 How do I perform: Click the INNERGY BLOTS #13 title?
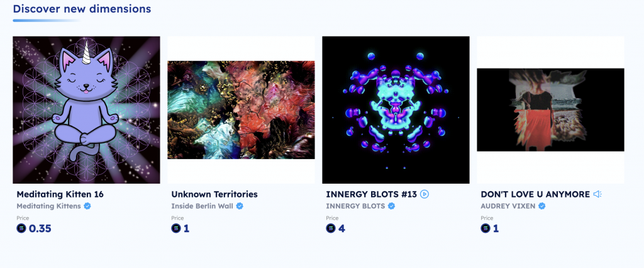coord(371,194)
